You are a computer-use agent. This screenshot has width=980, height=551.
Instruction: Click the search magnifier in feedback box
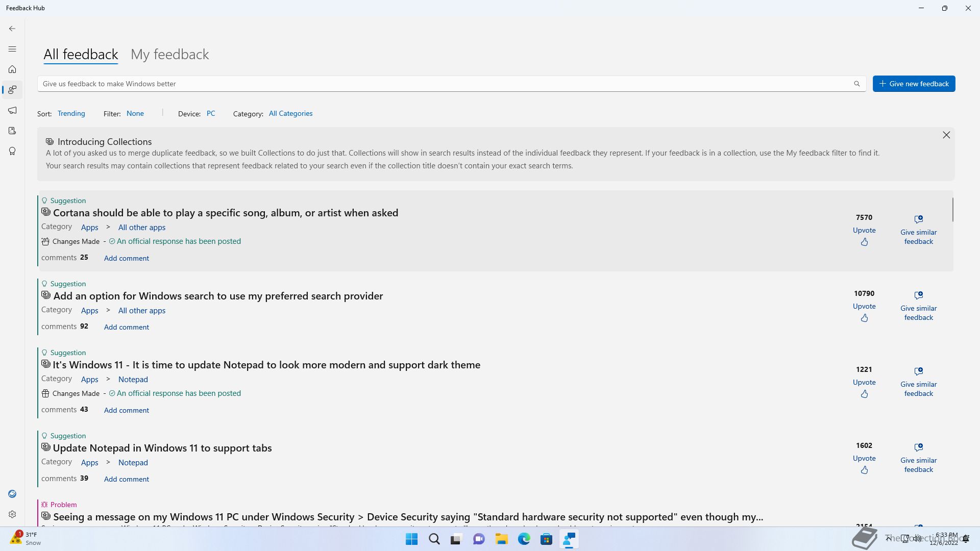click(x=857, y=84)
